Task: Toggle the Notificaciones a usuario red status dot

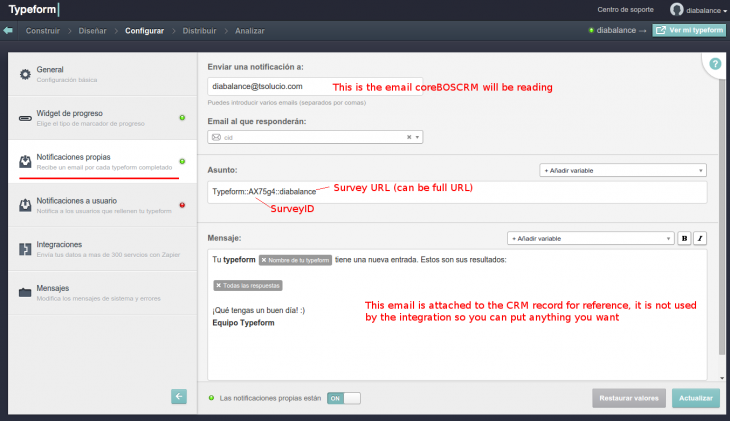Action: click(x=182, y=205)
